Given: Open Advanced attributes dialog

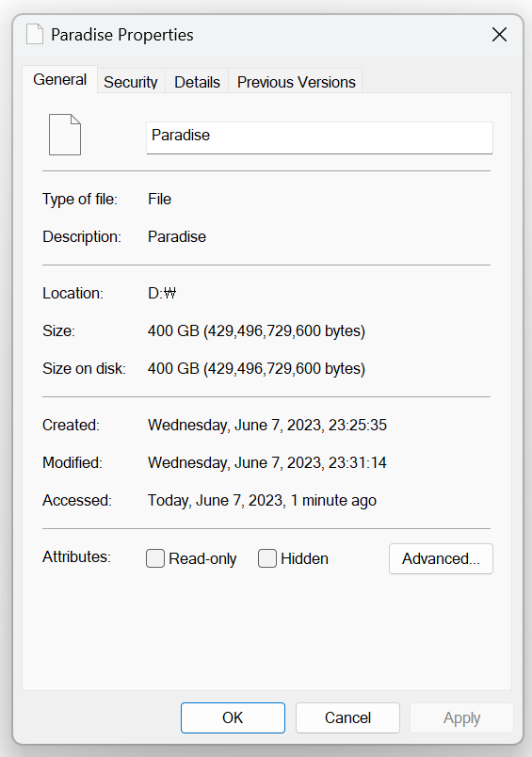Looking at the screenshot, I should 441,558.
